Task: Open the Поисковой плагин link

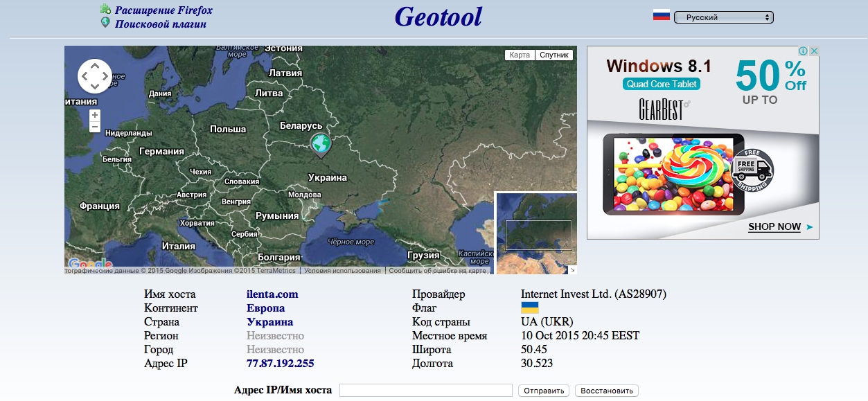Action: 161,24
